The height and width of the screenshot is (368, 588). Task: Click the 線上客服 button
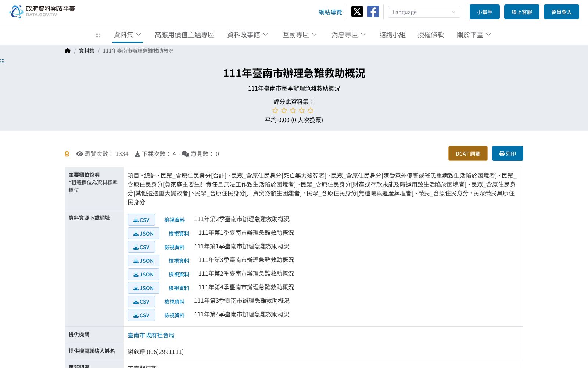point(522,12)
